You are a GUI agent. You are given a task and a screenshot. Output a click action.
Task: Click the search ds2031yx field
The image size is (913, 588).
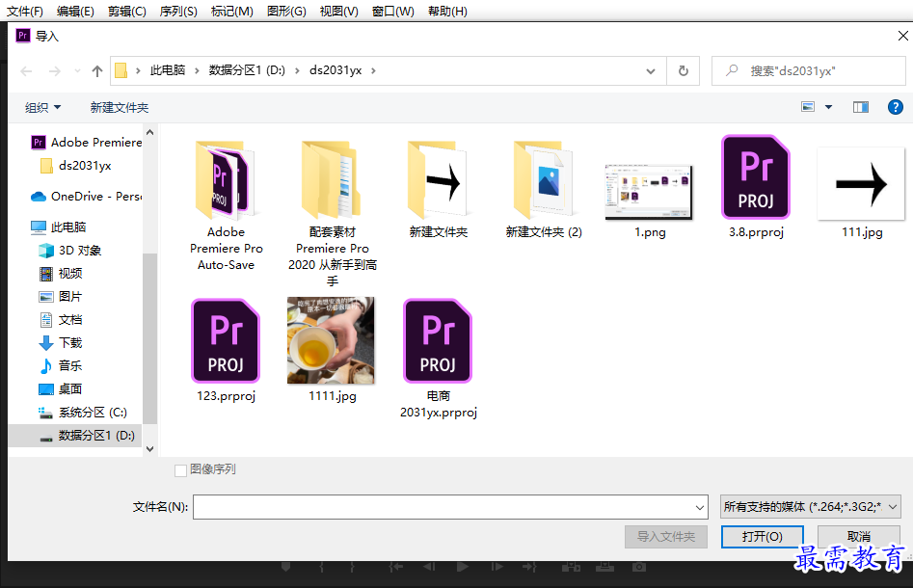(809, 70)
